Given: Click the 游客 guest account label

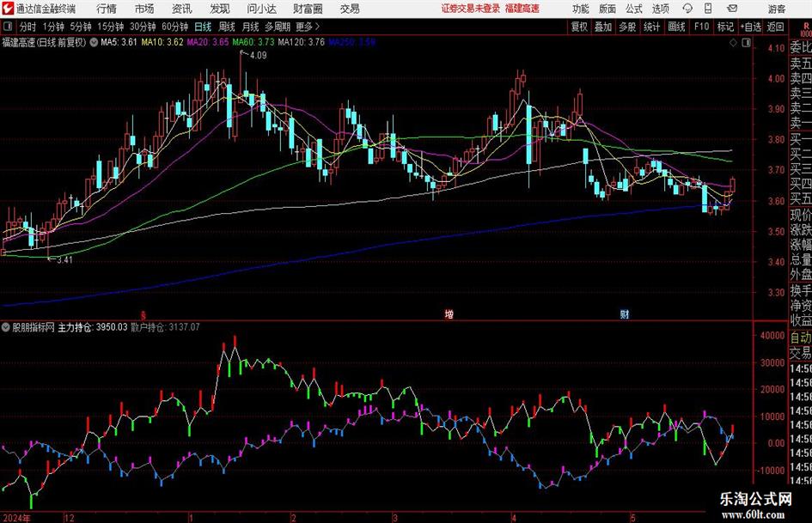Looking at the screenshot, I should pyautogui.click(x=777, y=9).
